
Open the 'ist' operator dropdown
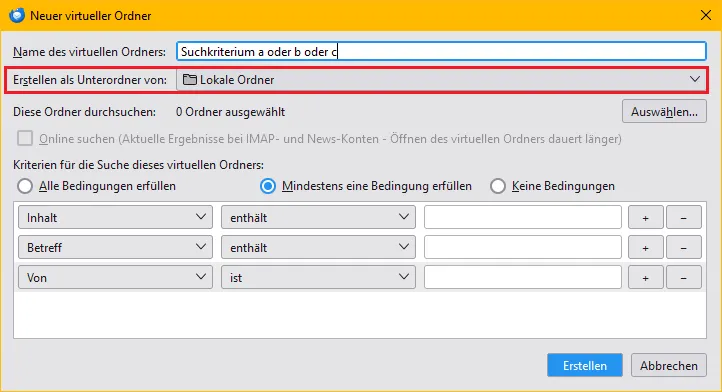coord(318,277)
